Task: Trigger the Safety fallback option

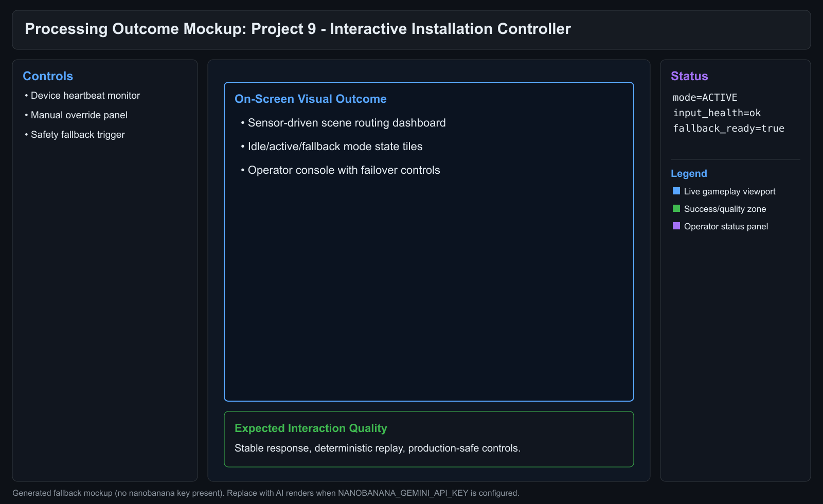Action: point(77,134)
